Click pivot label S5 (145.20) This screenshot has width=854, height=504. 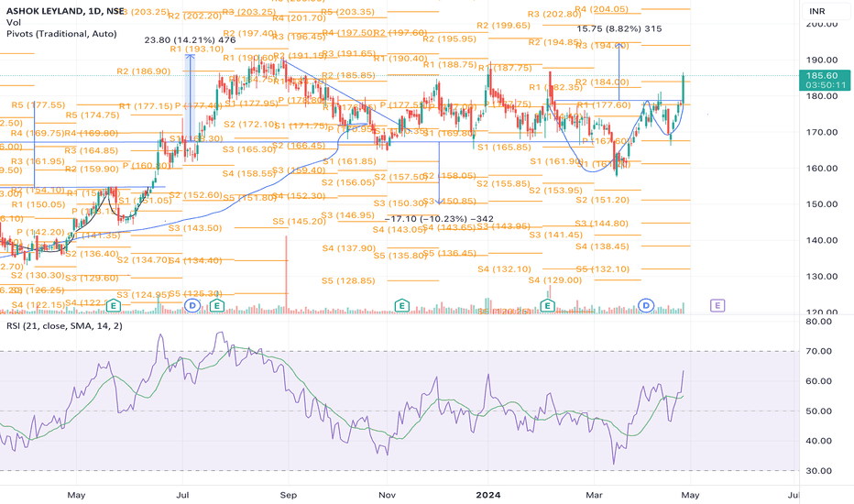pyautogui.click(x=300, y=221)
